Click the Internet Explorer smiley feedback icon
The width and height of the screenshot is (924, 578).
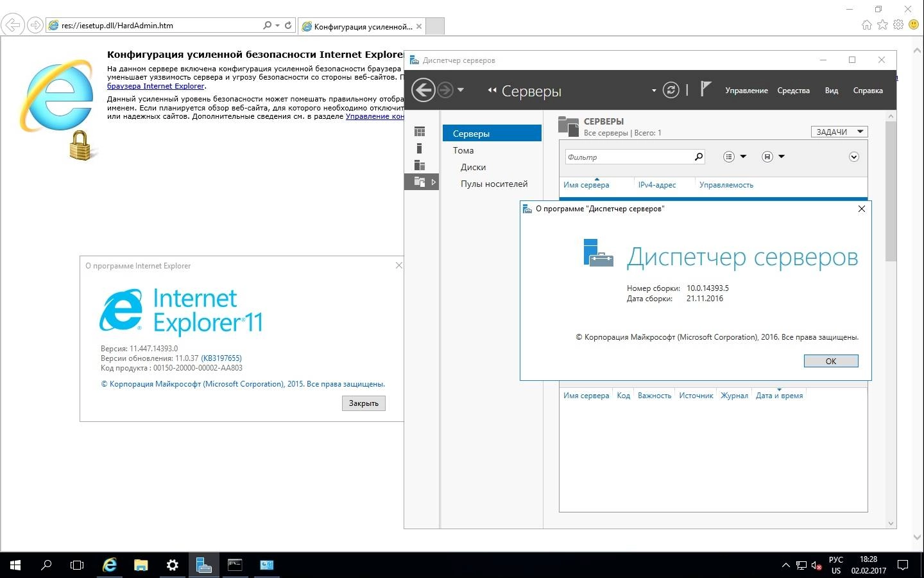point(914,24)
